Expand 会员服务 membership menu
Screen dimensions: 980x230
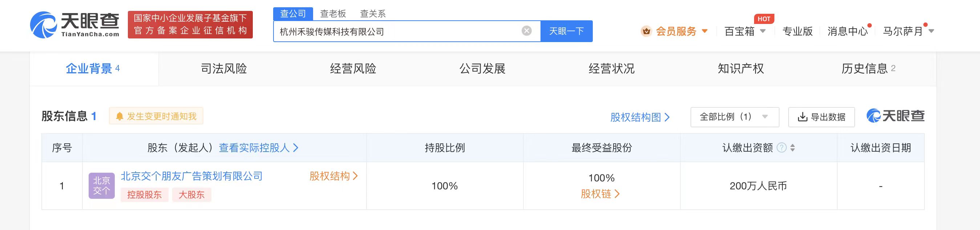click(681, 31)
